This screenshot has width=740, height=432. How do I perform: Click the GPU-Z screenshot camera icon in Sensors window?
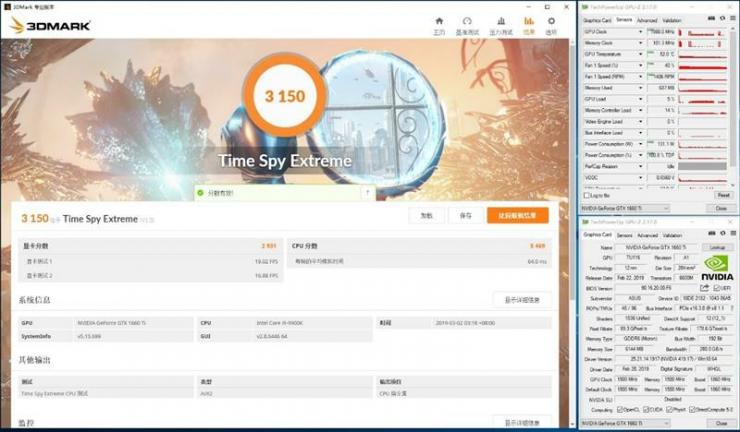point(711,18)
